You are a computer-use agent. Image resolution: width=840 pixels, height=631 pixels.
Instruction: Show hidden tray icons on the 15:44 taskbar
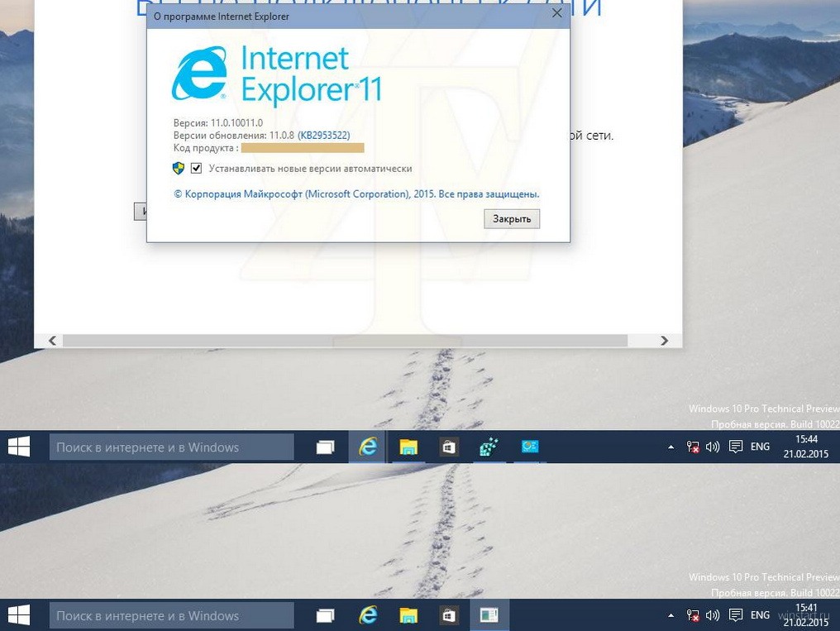[671, 447]
